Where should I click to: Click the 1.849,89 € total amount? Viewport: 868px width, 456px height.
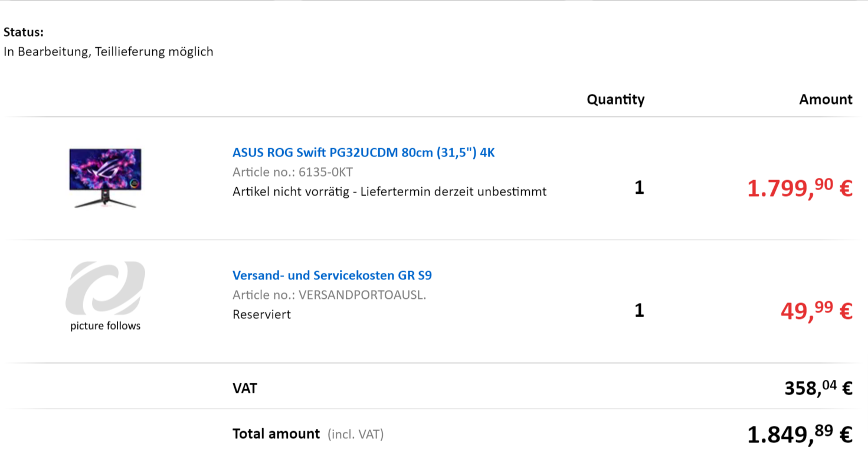point(800,435)
